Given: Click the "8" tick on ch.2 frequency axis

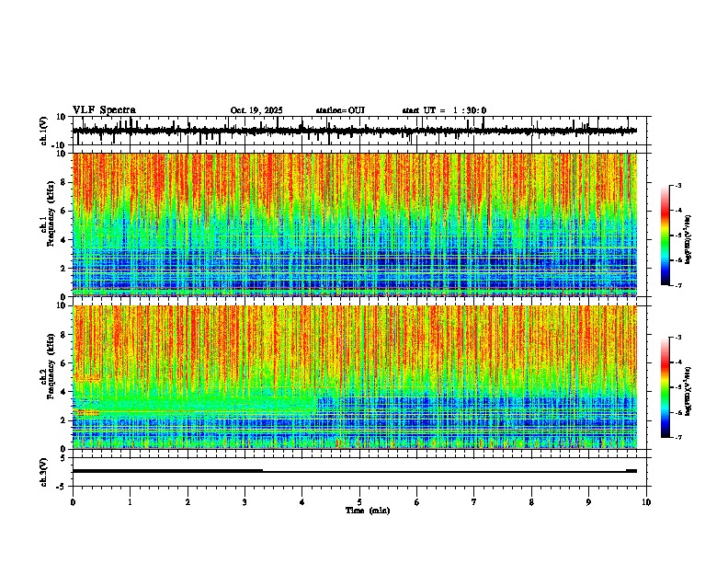Looking at the screenshot, I should pos(63,335).
